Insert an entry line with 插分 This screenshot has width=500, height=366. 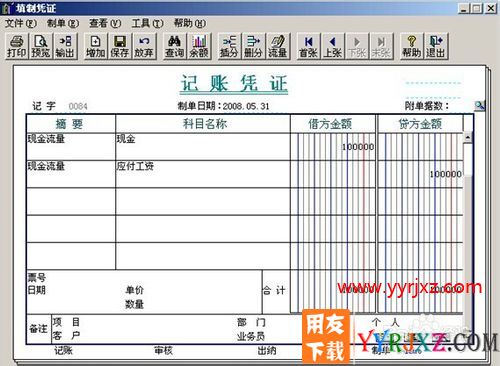pyautogui.click(x=229, y=46)
